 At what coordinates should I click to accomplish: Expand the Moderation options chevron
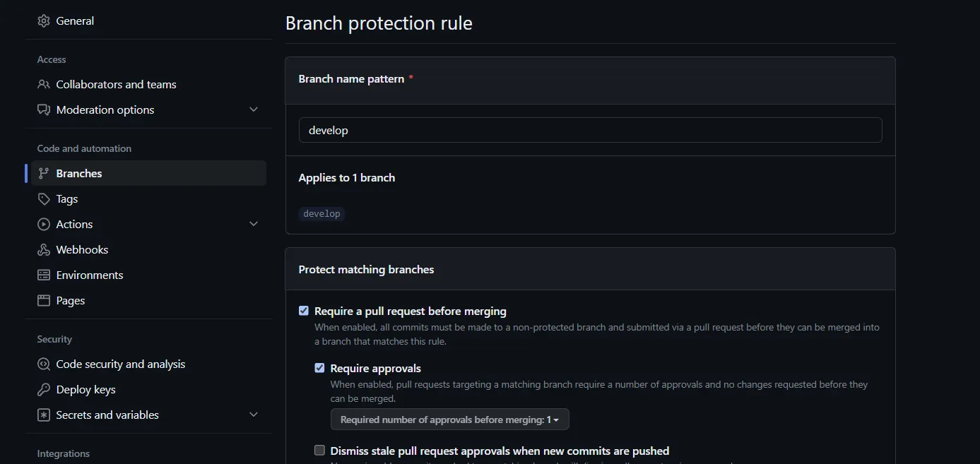click(x=254, y=110)
